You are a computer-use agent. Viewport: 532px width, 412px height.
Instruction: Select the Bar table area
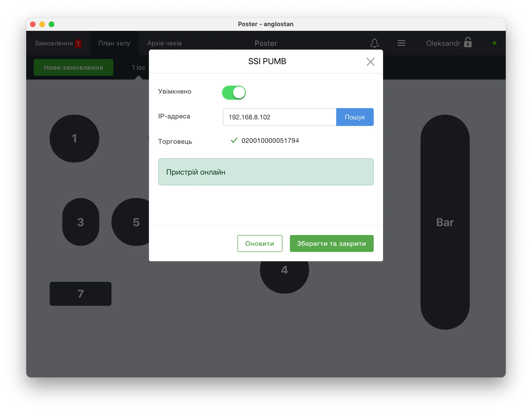pos(445,222)
